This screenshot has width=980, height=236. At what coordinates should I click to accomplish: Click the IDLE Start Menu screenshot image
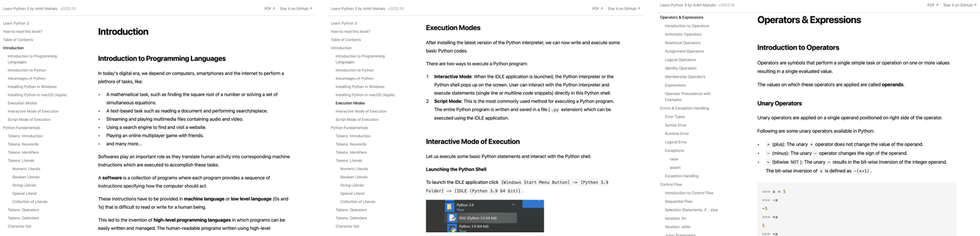(485, 216)
